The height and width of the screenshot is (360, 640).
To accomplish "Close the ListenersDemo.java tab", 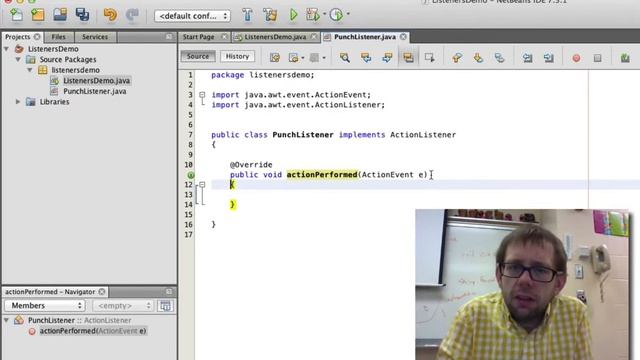I will [313, 37].
